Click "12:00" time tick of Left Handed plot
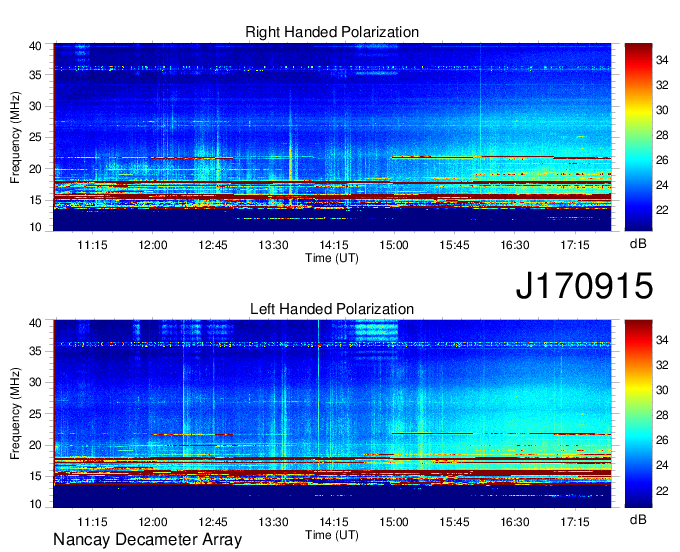This screenshot has height=552, width=680. [153, 522]
